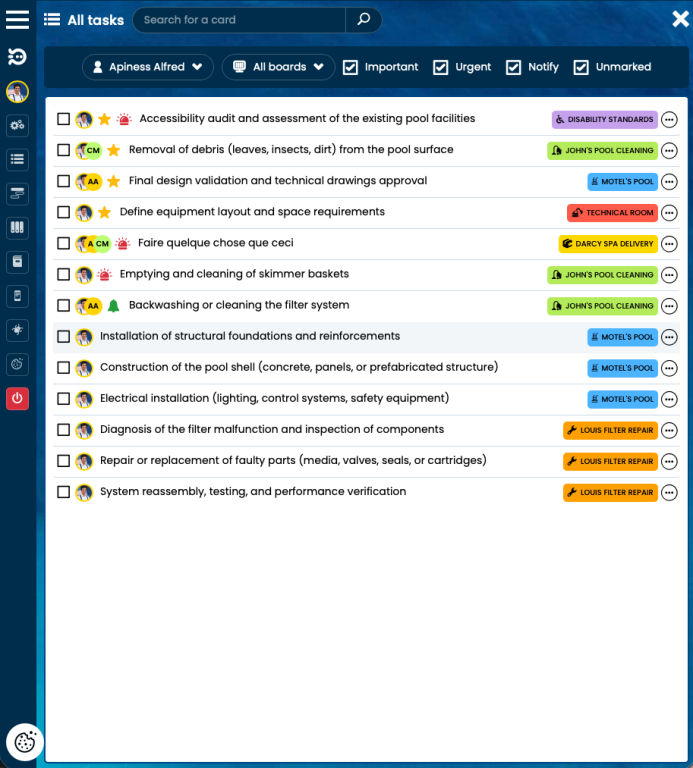Viewport: 693px width, 768px height.
Task: Click bell icon on Backwashing filter task
Action: [113, 306]
